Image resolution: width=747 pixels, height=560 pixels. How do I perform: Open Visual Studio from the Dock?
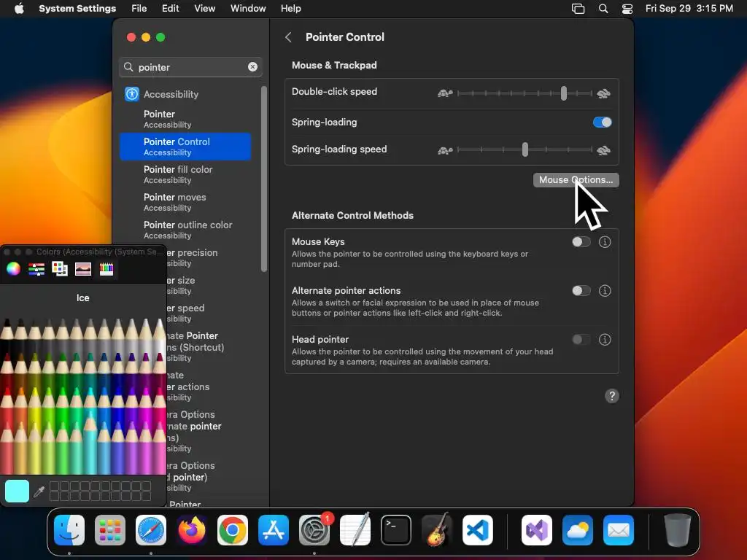pos(537,530)
